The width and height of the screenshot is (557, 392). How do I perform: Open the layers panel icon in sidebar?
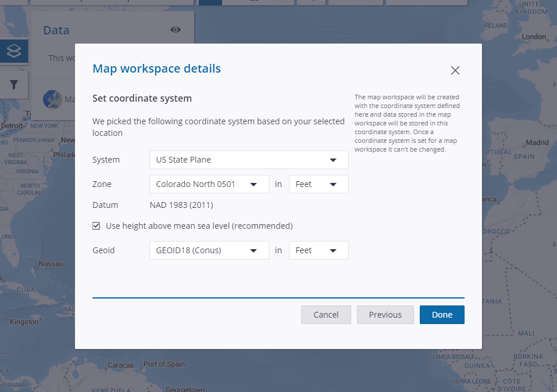tap(14, 51)
